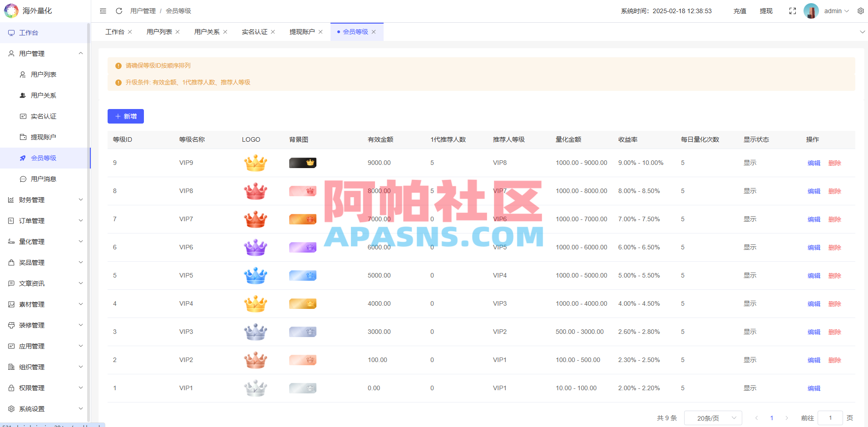Screen dimensions: 868x427
Task: Select the 用户消息 message icon
Action: point(23,179)
